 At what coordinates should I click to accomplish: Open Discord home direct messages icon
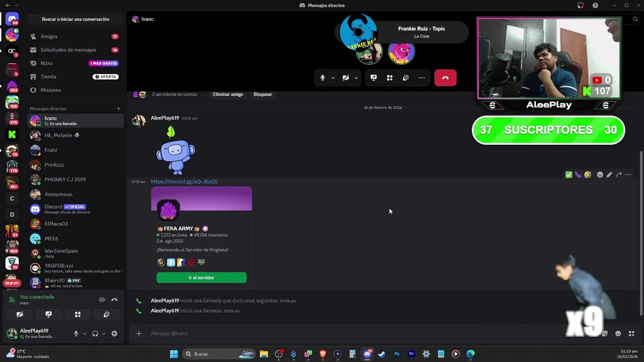tap(12, 19)
